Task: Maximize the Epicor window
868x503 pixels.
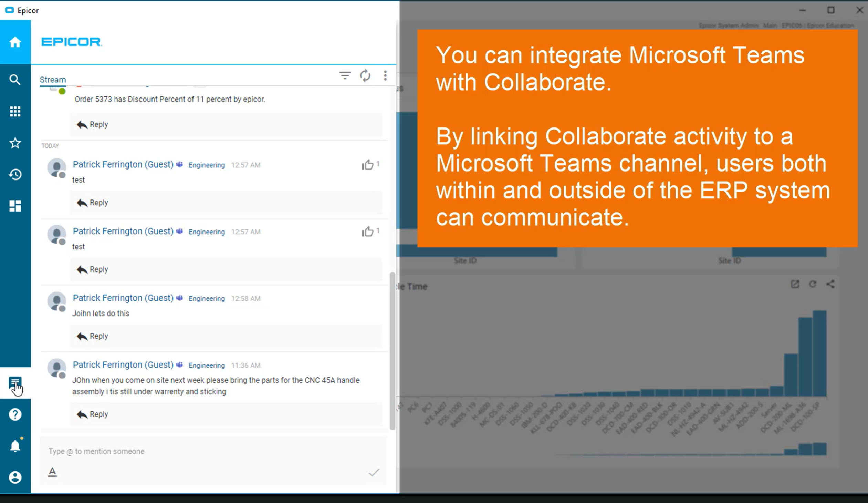Action: click(831, 10)
